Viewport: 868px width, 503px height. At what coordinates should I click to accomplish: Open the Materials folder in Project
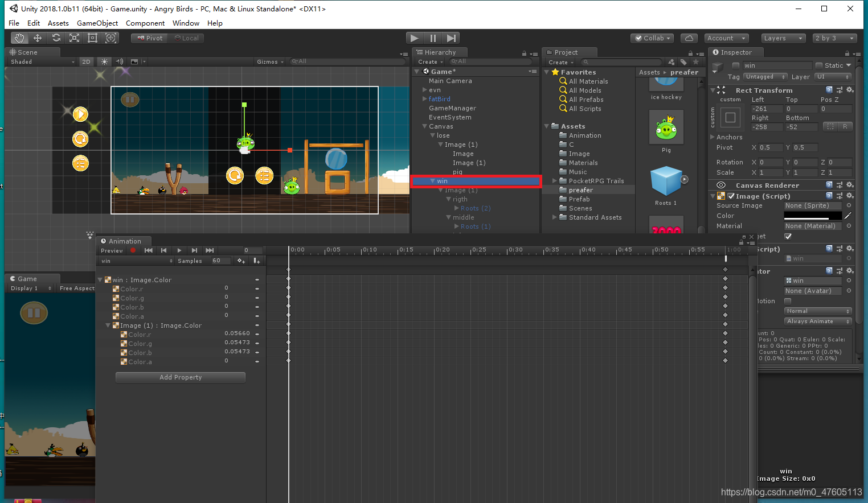[583, 163]
